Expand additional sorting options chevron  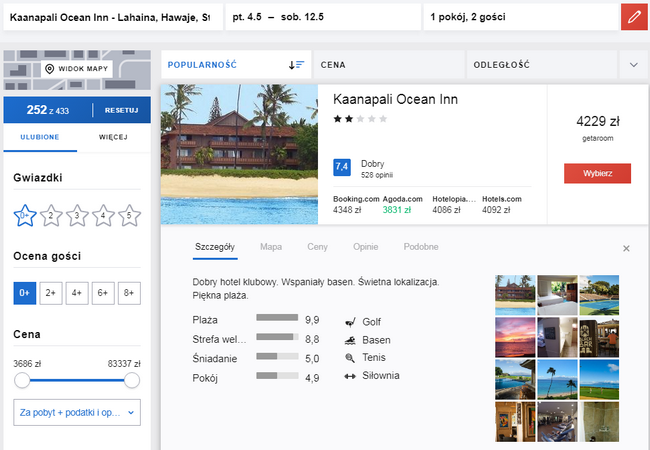(633, 64)
